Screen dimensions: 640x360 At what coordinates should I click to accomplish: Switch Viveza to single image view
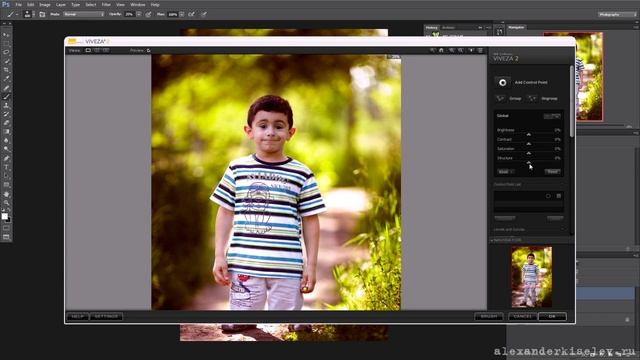coord(88,50)
